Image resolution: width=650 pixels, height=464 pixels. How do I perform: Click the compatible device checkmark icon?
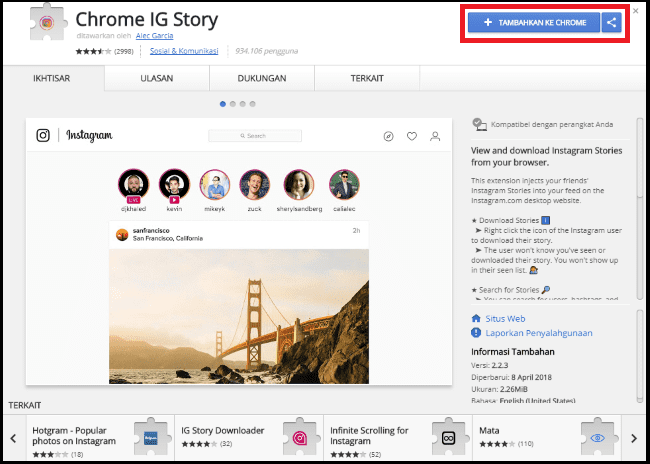[479, 124]
